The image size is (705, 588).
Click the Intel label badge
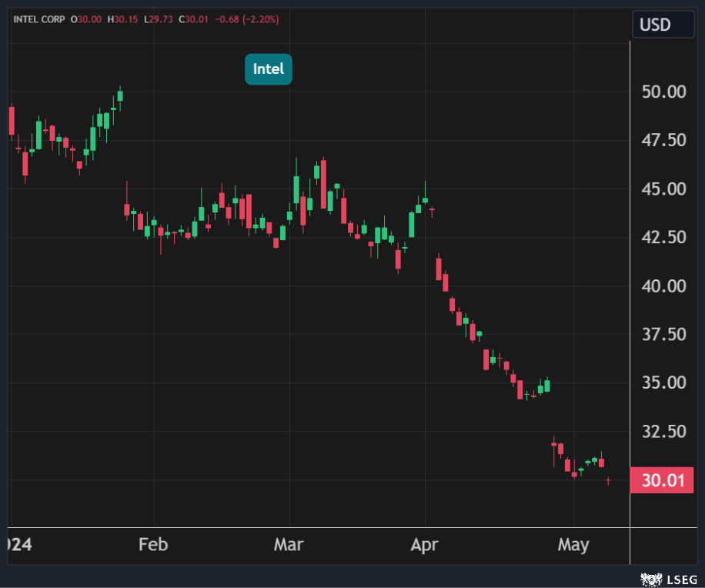(x=269, y=69)
